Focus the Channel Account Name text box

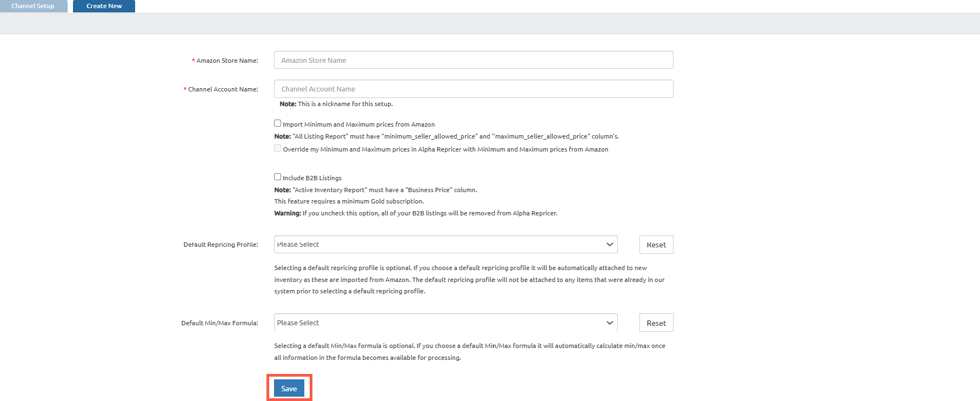pos(473,89)
